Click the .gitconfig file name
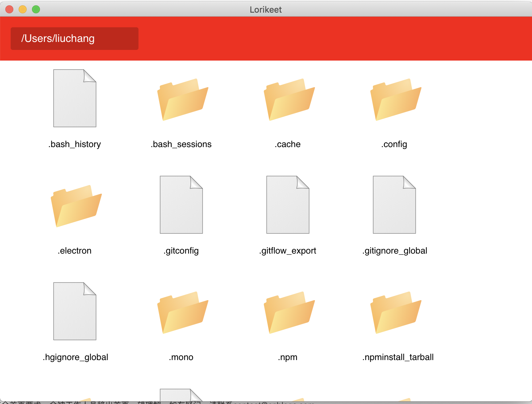The height and width of the screenshot is (404, 532). (181, 251)
